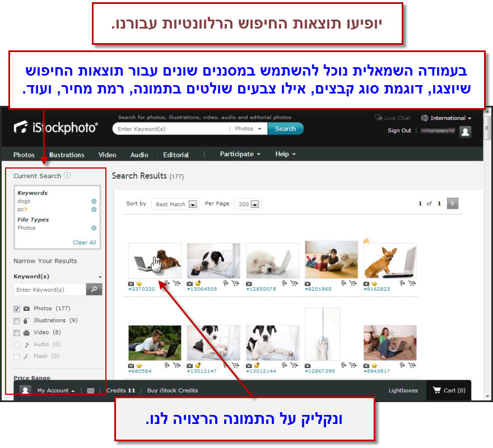Click the magnifier icon in the keyword filter box
Screen dimensions: 493x448
pyautogui.click(x=95, y=290)
